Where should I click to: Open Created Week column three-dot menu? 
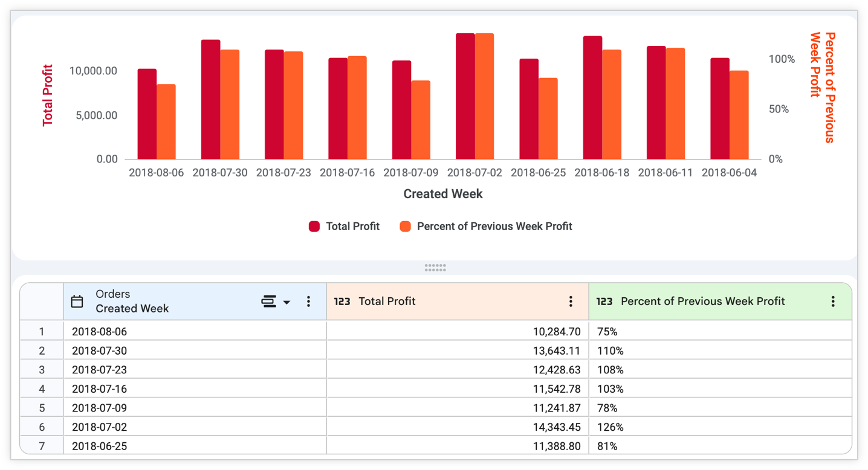click(308, 301)
